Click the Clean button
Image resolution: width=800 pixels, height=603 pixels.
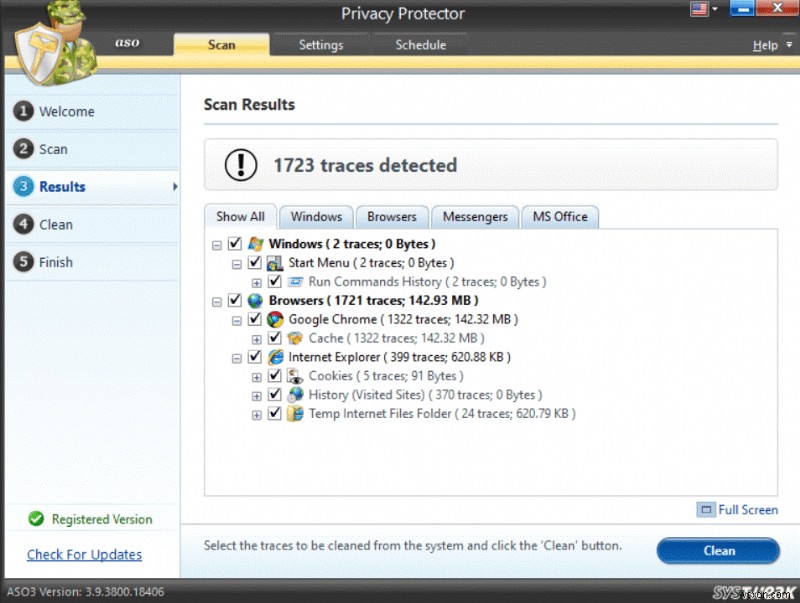(718, 551)
